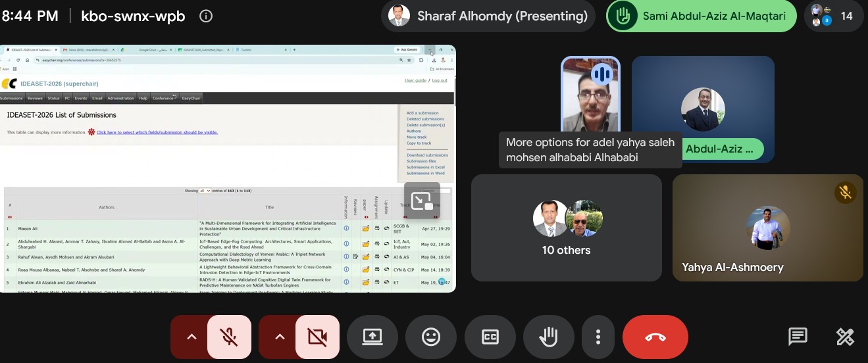Click Log out link
The image size is (868, 363).
pyautogui.click(x=440, y=80)
